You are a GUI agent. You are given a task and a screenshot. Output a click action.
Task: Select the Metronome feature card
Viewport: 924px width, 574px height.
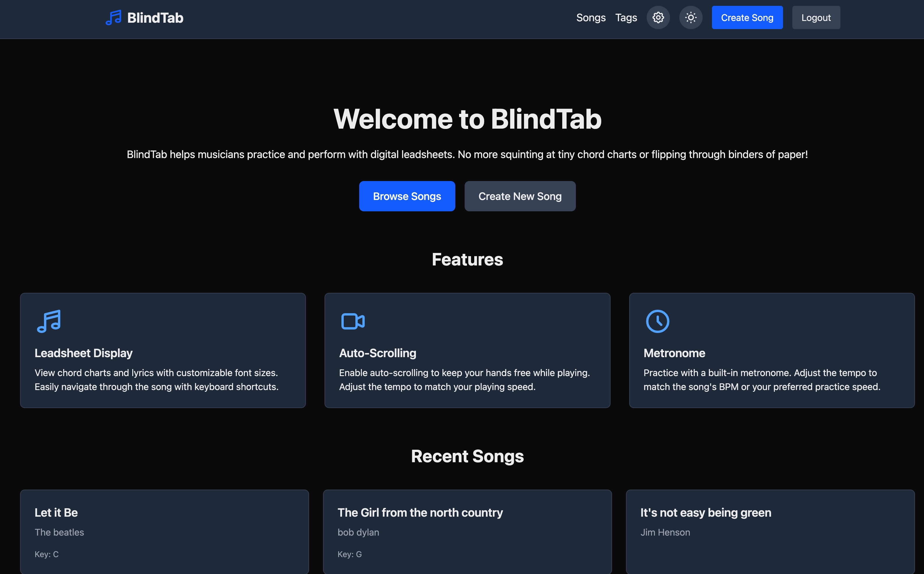pos(772,350)
